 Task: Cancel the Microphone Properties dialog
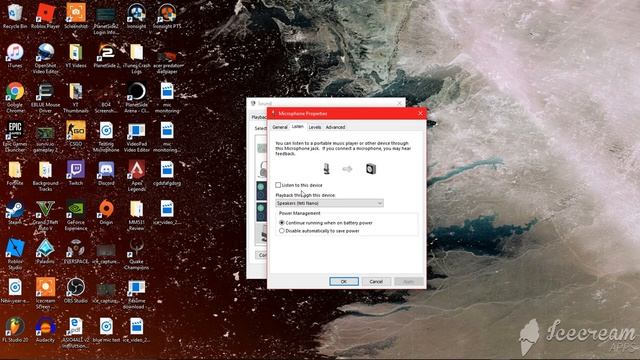click(x=376, y=282)
